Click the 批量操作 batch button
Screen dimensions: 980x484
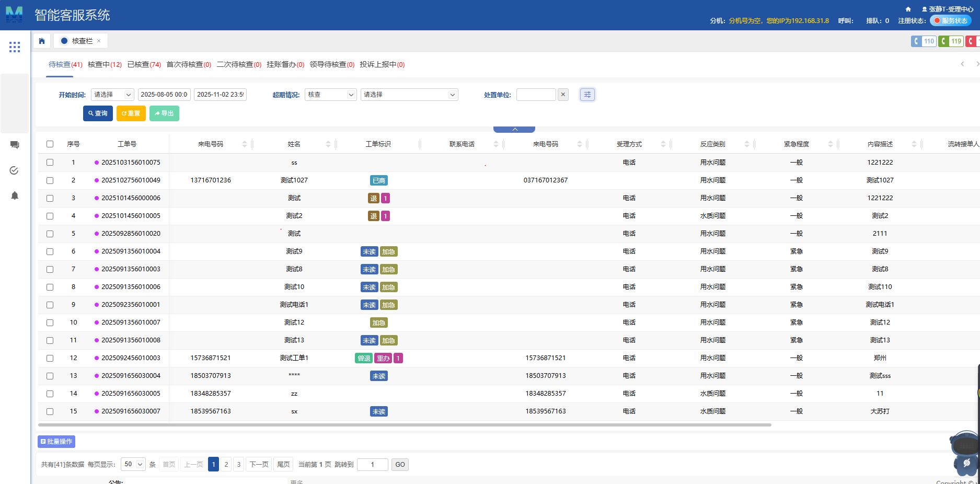tap(56, 442)
